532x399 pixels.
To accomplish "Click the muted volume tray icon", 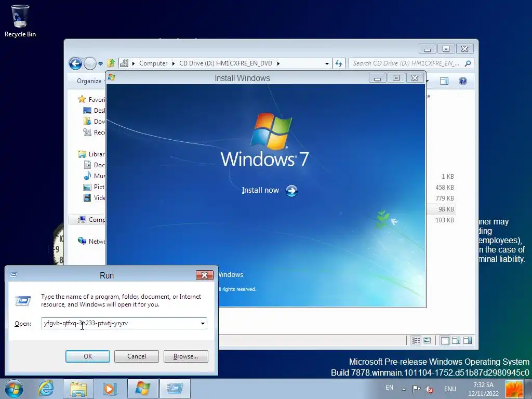I will tap(429, 390).
